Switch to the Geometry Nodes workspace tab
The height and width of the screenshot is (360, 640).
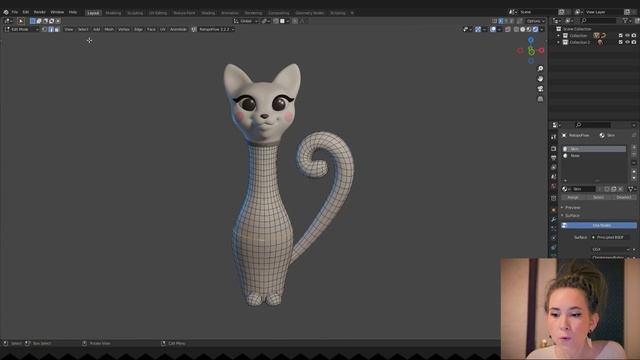(310, 13)
